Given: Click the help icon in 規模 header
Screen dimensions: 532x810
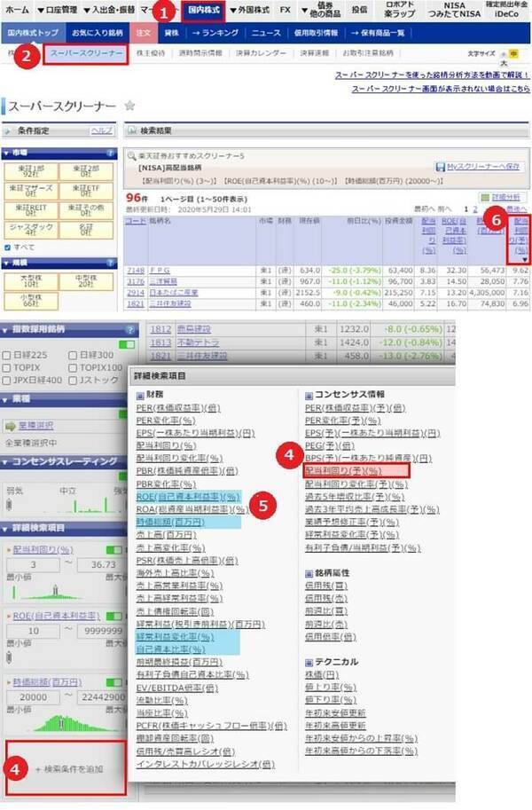Looking at the screenshot, I should pyautogui.click(x=110, y=263).
